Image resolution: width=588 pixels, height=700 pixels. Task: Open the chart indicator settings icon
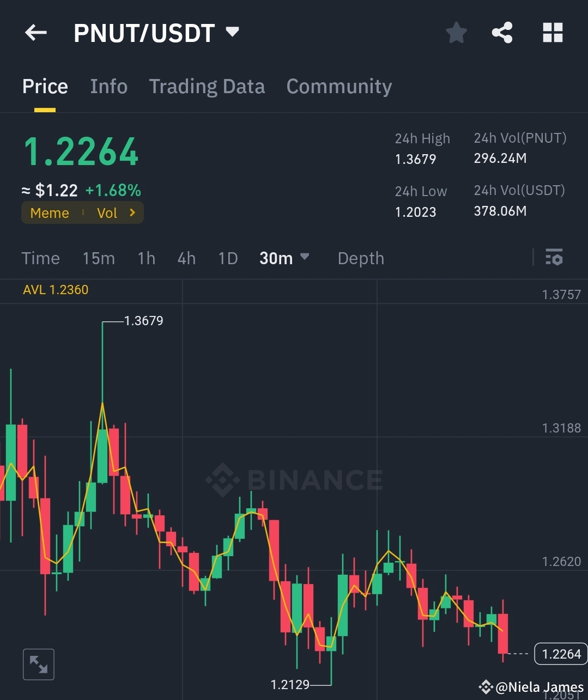click(x=554, y=257)
